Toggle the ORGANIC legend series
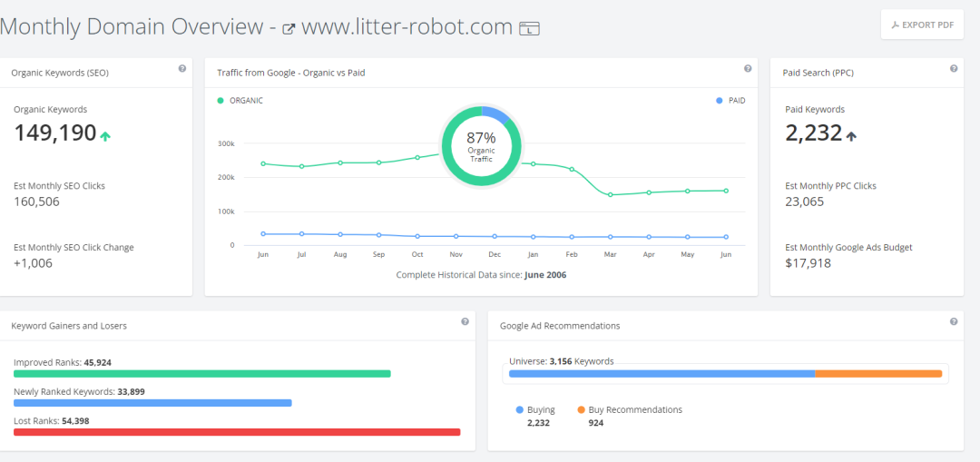The width and height of the screenshot is (980, 462). click(240, 100)
